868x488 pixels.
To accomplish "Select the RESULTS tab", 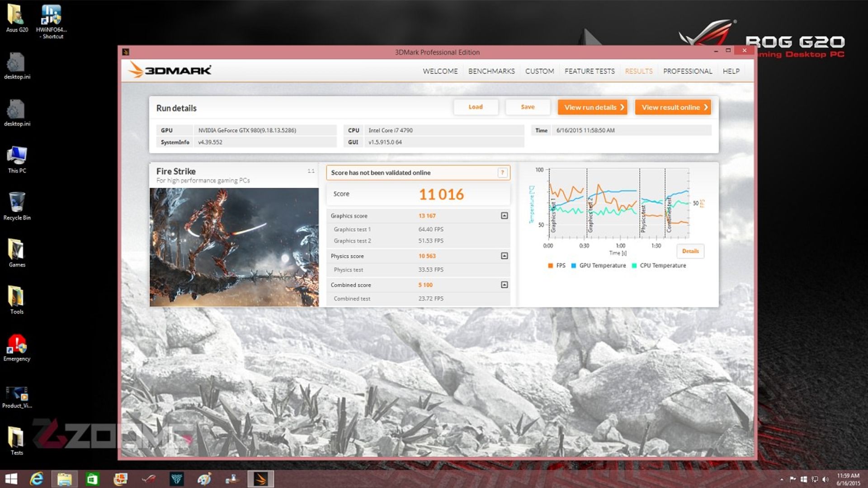I will 638,71.
